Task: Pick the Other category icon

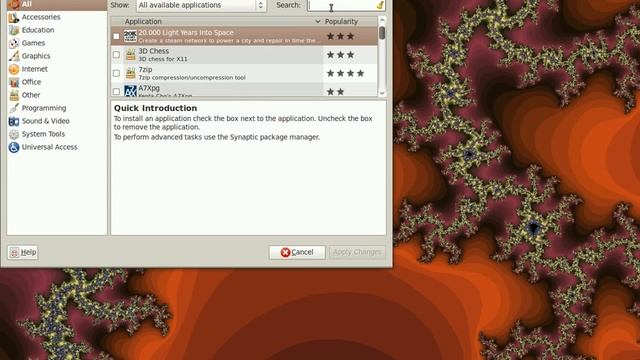Action: point(14,95)
